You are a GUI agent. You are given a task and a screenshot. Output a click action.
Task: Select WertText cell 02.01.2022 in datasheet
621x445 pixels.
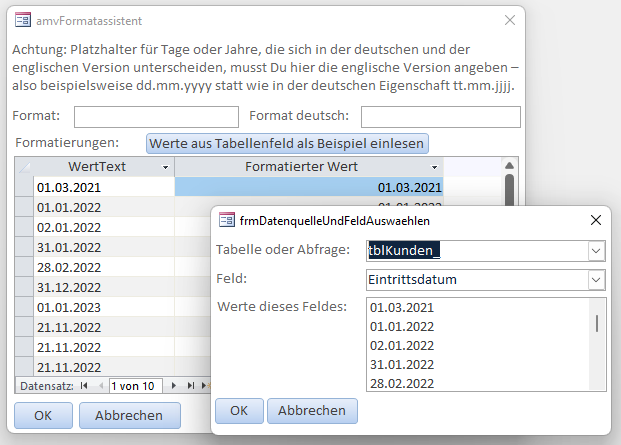click(104, 227)
